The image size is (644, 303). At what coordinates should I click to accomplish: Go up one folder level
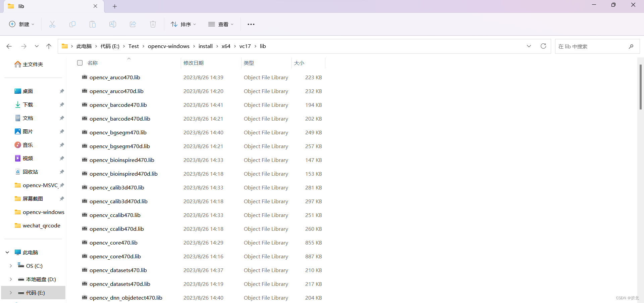[49, 46]
